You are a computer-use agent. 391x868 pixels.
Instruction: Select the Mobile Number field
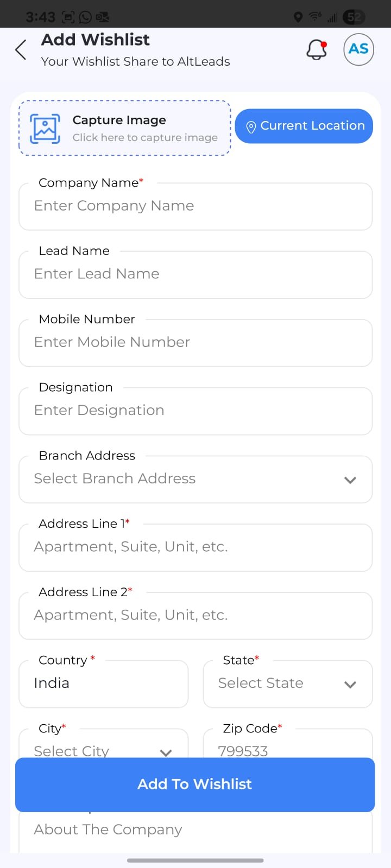coord(195,343)
